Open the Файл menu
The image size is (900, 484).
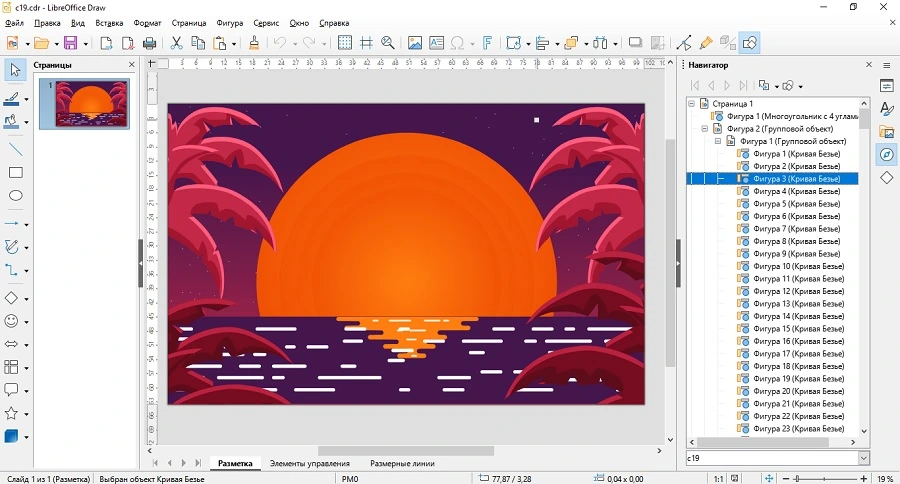click(x=14, y=23)
